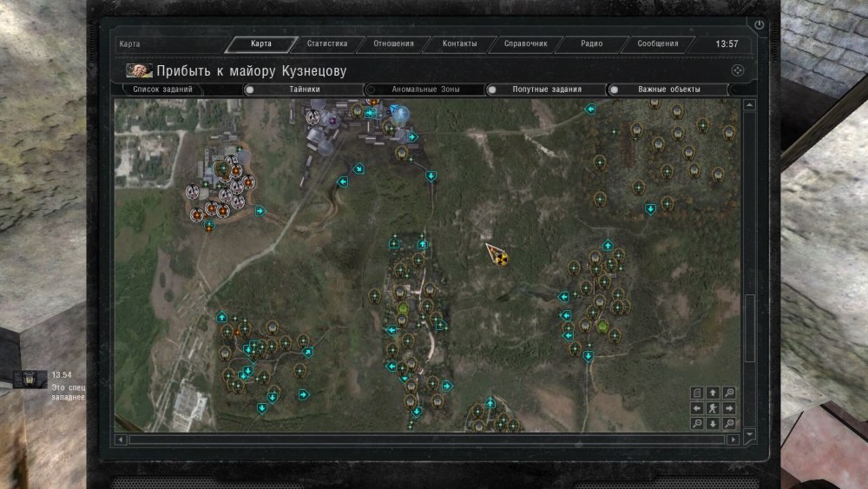Center map on player soldier icon
The width and height of the screenshot is (868, 489).
(713, 408)
